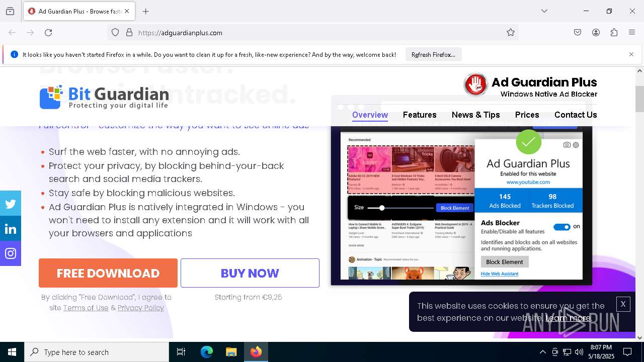The height and width of the screenshot is (362, 644).
Task: Click the FREE DOWNLOAD button
Action: [x=108, y=273]
